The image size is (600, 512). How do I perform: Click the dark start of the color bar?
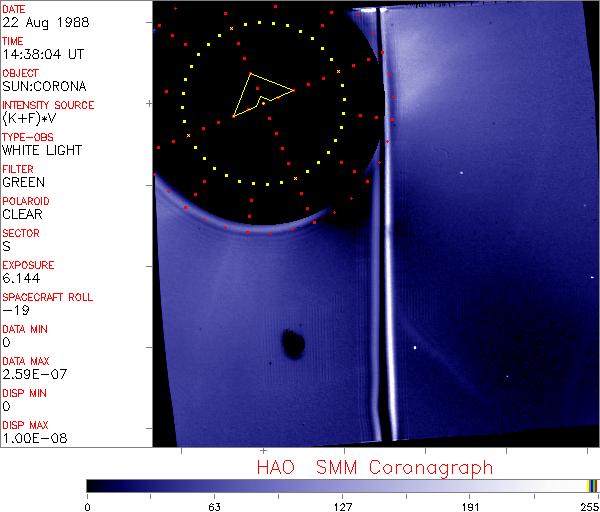92,485
